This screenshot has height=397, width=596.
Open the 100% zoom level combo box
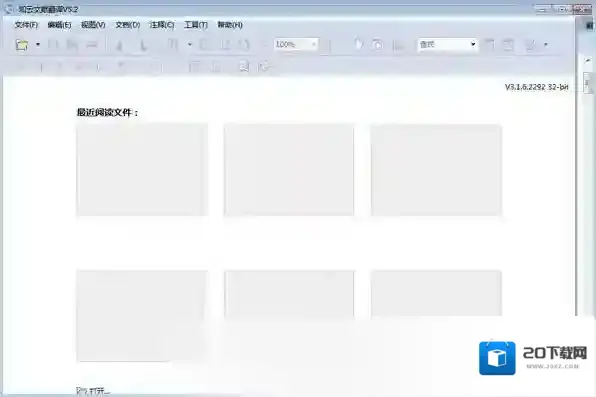tap(296, 44)
